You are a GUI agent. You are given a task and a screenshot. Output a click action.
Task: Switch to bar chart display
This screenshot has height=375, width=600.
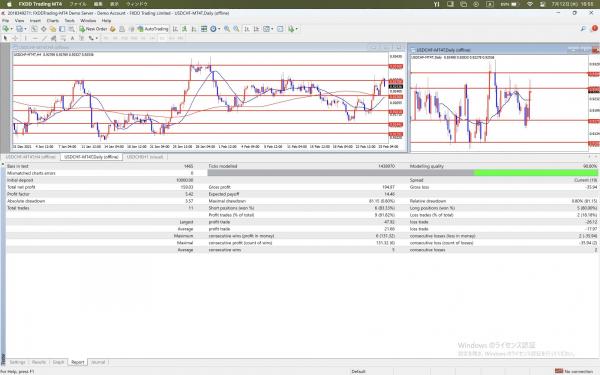(175, 29)
